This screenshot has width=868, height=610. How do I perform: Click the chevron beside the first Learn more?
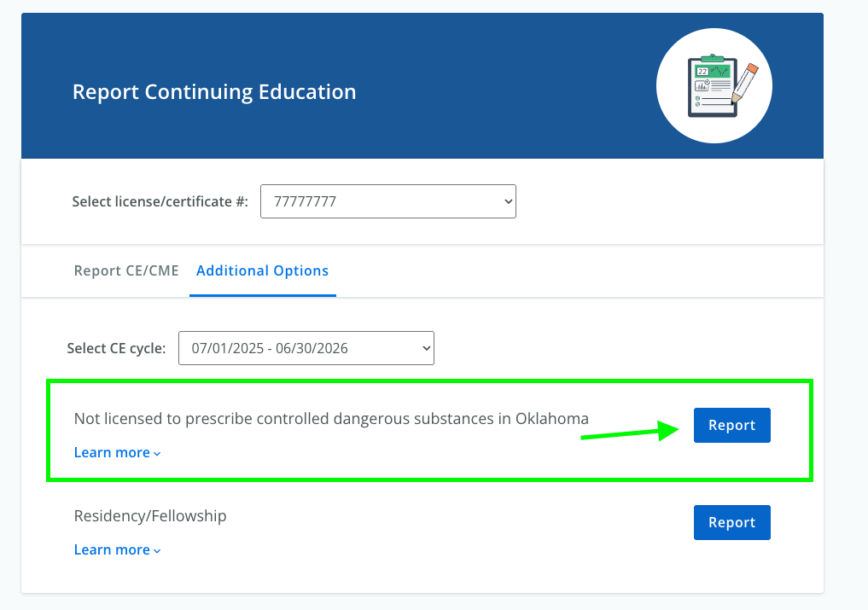point(157,454)
